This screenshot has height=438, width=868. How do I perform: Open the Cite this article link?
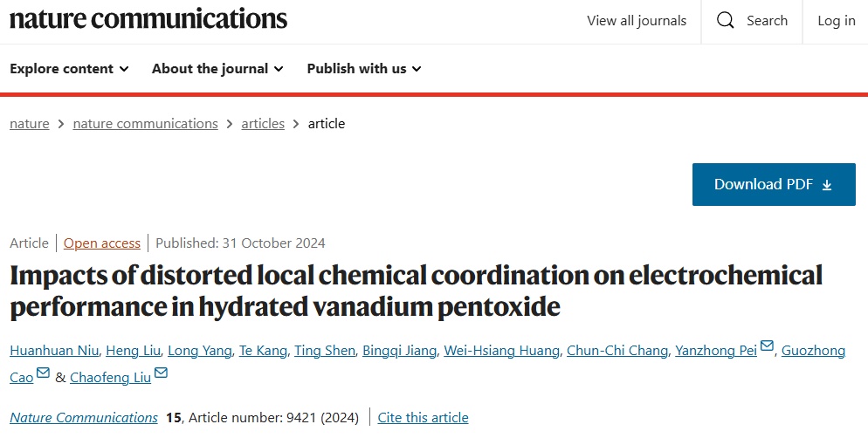[x=423, y=418]
